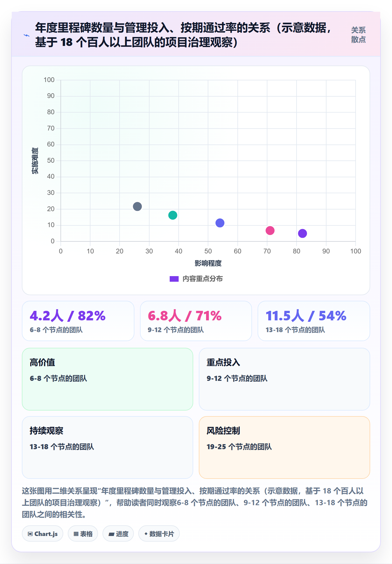Image resolution: width=392 pixels, height=564 pixels.
Task: Click the teal scatter data point
Action: point(173,215)
